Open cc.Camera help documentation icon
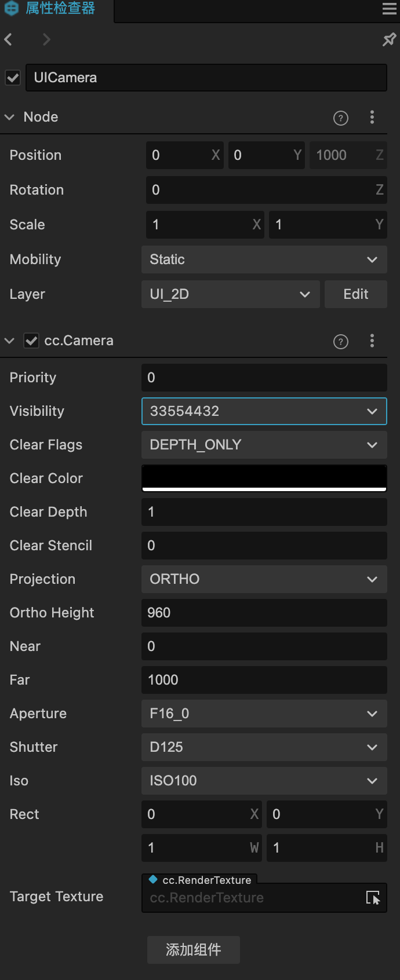 coord(341,341)
